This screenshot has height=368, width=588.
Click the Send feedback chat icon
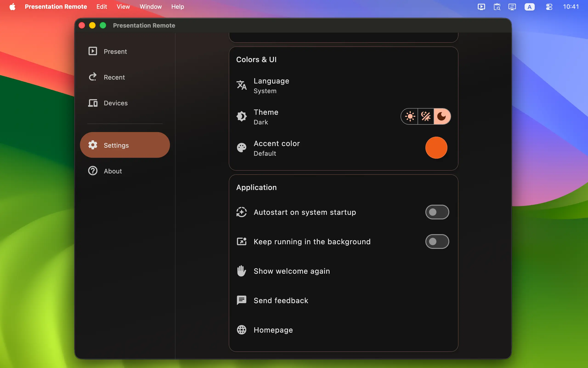point(242,300)
